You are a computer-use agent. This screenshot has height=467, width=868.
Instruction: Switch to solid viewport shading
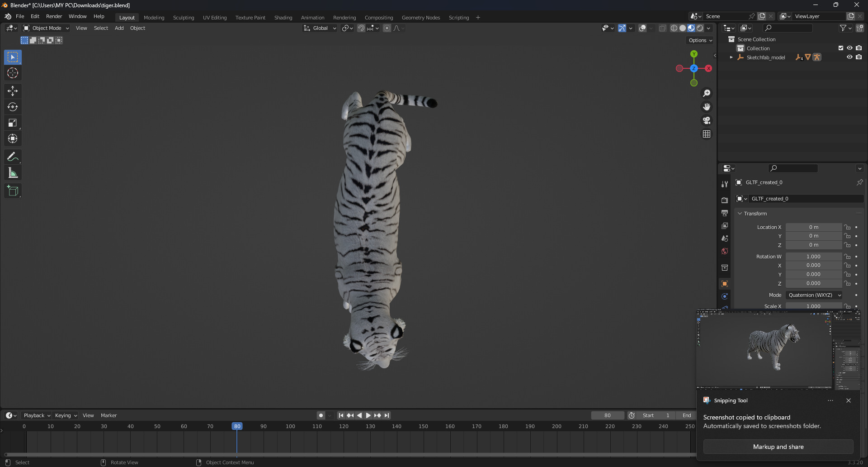pyautogui.click(x=683, y=28)
